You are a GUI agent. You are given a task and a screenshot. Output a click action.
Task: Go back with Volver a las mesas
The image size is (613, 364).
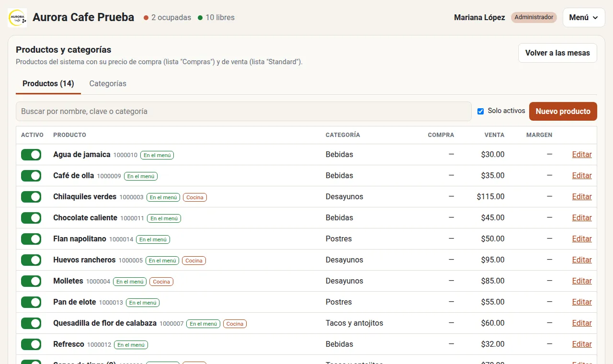[557, 53]
